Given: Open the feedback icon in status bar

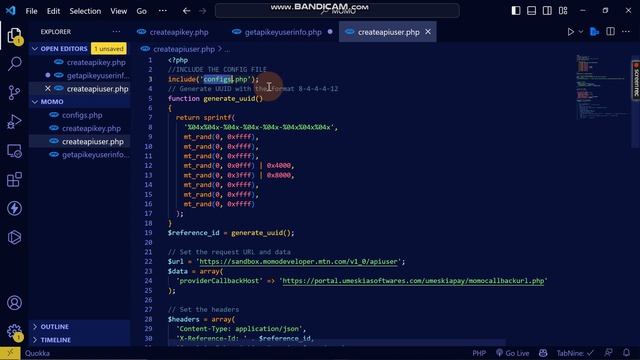Looking at the screenshot, I should coord(609,353).
